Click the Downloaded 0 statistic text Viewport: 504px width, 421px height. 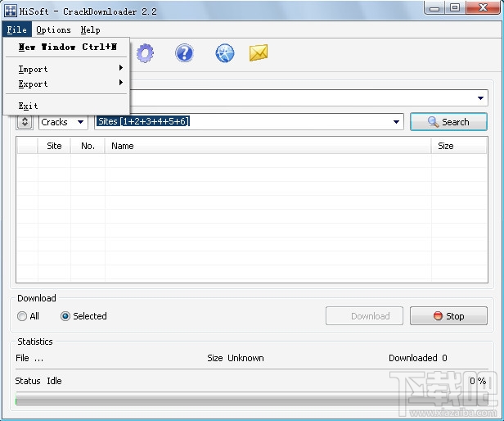click(x=418, y=358)
